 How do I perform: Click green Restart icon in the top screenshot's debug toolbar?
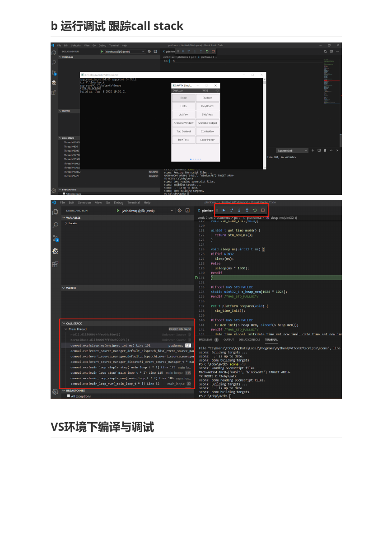(207, 51)
